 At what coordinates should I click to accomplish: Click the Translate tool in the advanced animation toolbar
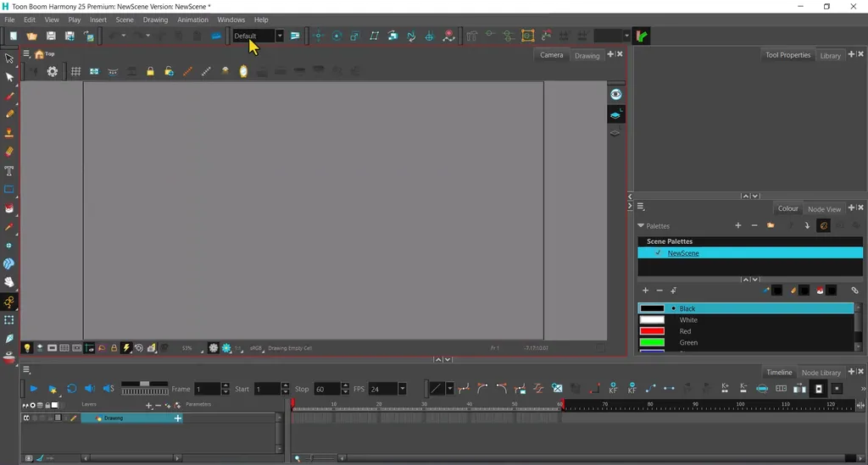pyautogui.click(x=319, y=36)
